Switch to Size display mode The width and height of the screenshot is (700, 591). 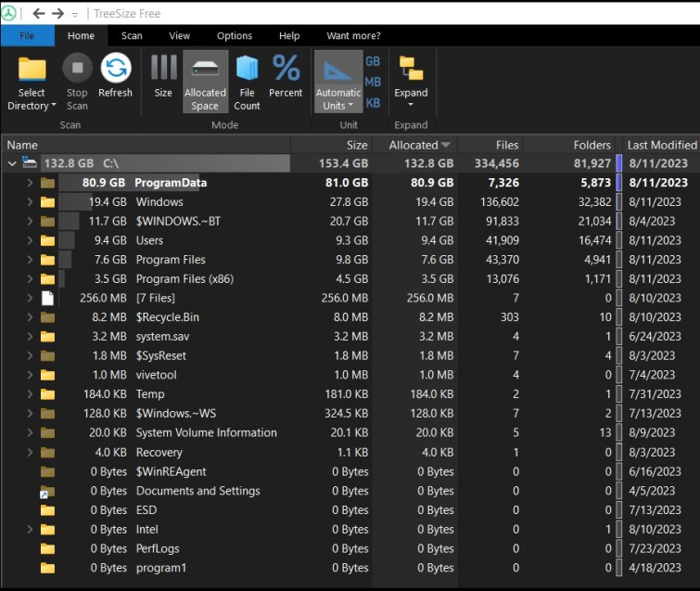click(163, 70)
